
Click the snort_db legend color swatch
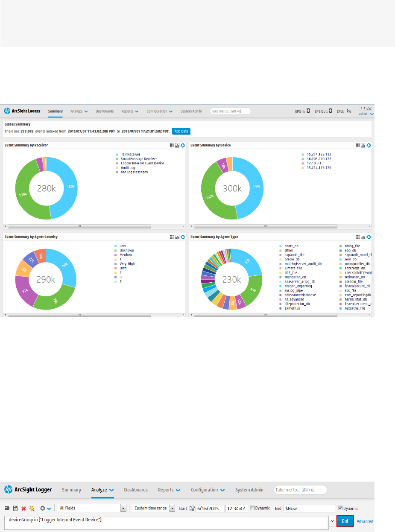(280, 246)
